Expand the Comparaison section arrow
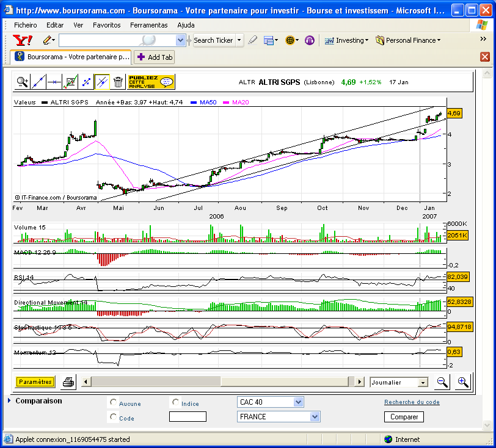The width and height of the screenshot is (496, 448). (x=9, y=400)
